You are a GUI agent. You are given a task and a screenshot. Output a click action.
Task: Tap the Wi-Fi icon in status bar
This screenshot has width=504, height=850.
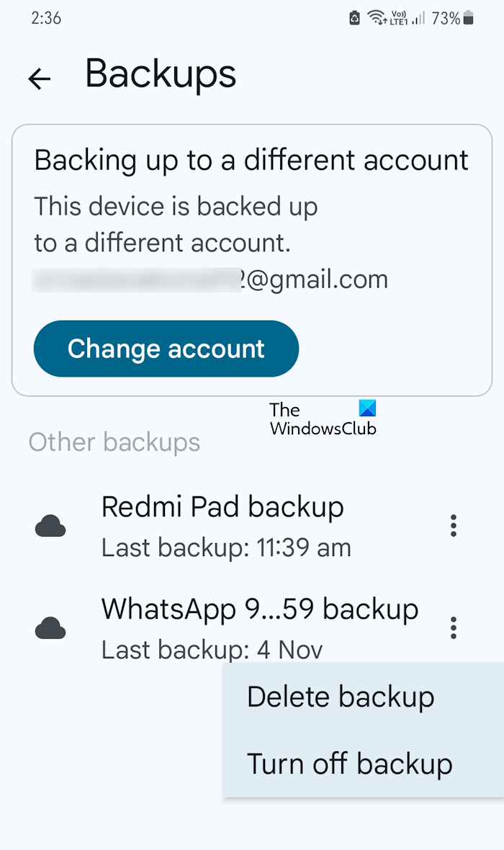[376, 18]
